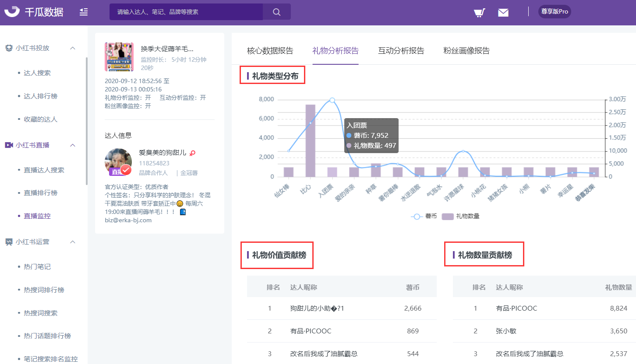Open the mail envelope icon
Viewport: 636px width, 364px height.
503,13
